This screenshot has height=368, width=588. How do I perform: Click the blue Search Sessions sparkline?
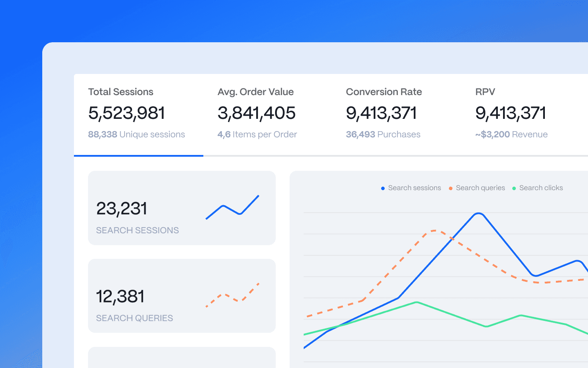(232, 207)
